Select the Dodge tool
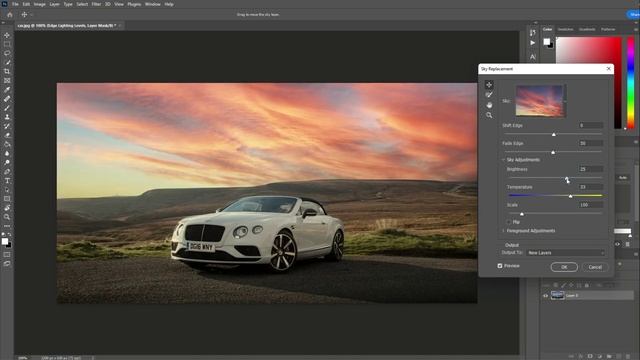The height and width of the screenshot is (360, 640). click(x=7, y=162)
